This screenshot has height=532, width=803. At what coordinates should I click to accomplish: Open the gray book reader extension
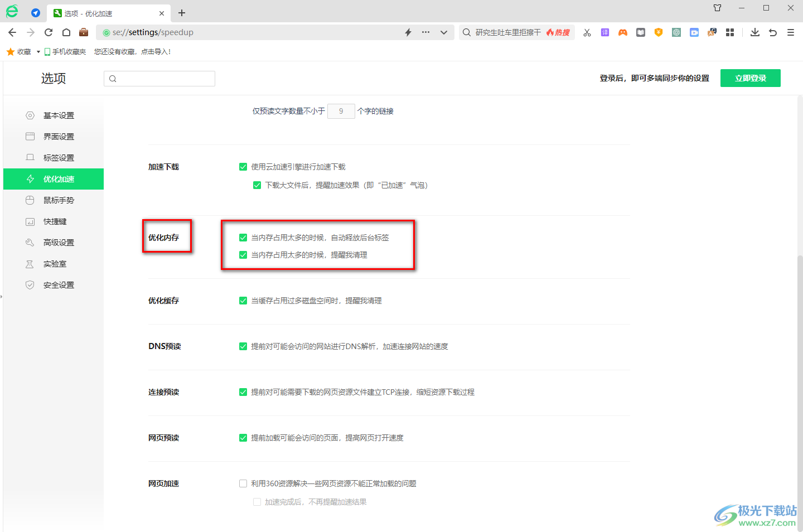641,32
